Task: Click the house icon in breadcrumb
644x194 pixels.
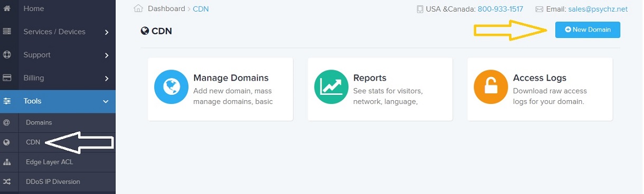Action: click(139, 8)
